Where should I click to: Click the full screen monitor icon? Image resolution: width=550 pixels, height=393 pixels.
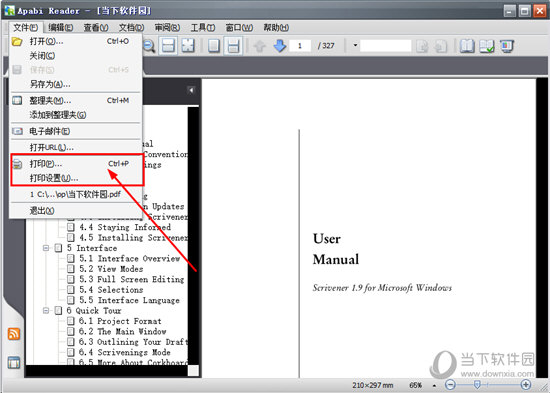pos(507,46)
